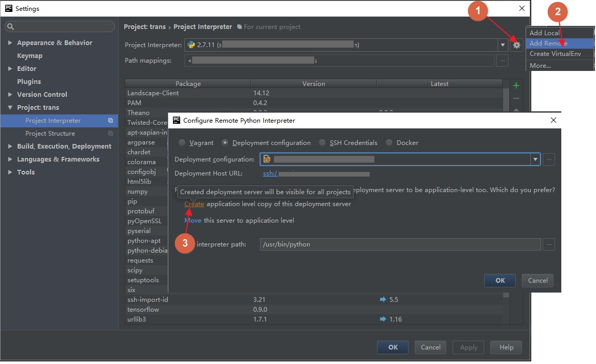Click the Apply button in Settings
The width and height of the screenshot is (596, 364).
click(468, 347)
